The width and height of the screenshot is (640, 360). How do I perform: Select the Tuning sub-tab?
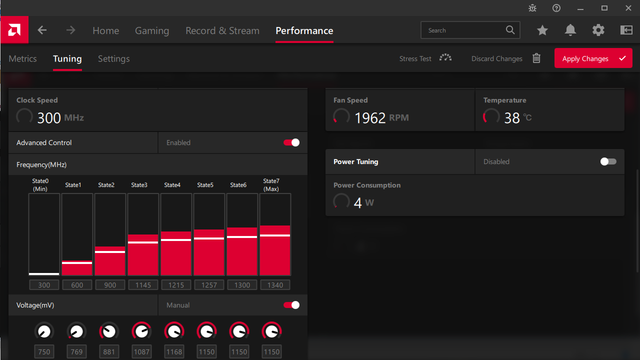tap(67, 59)
